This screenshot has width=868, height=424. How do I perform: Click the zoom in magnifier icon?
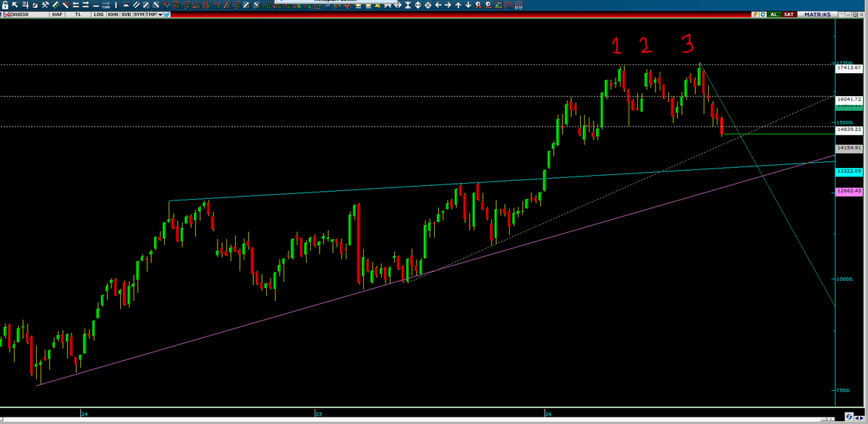click(478, 5)
